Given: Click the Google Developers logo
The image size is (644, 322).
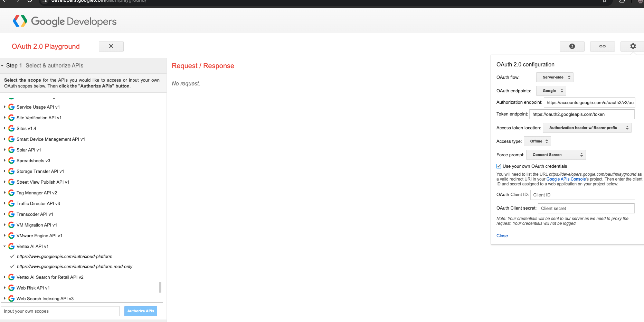Looking at the screenshot, I should [x=65, y=21].
